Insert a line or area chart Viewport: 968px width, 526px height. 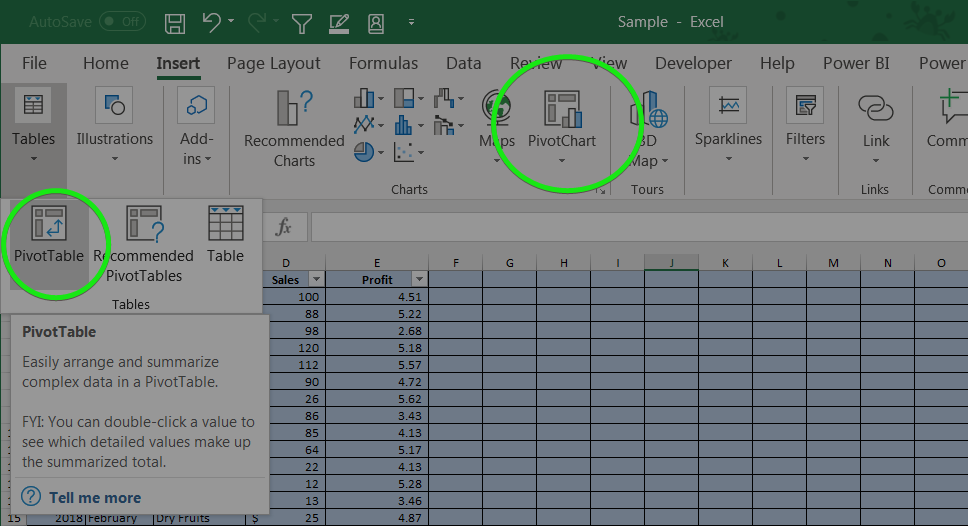(x=369, y=125)
